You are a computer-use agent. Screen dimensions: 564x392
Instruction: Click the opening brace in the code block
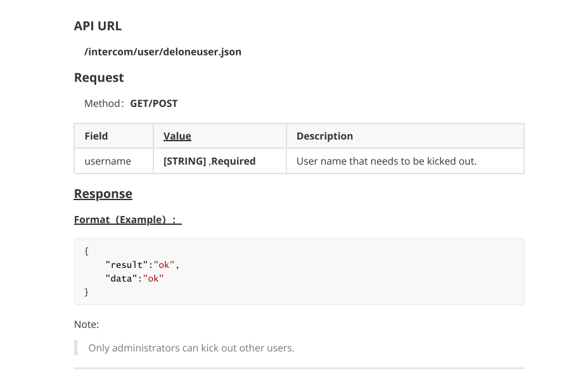point(86,251)
